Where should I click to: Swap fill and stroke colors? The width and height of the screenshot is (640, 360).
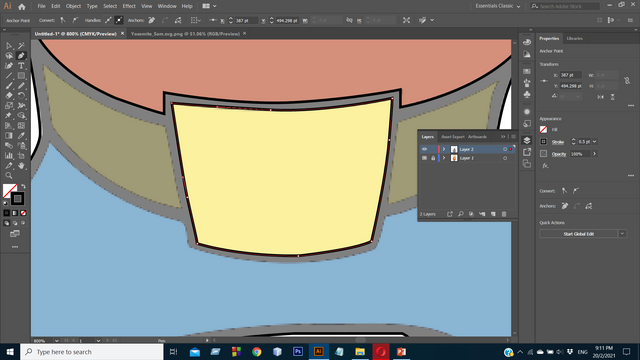(x=23, y=186)
